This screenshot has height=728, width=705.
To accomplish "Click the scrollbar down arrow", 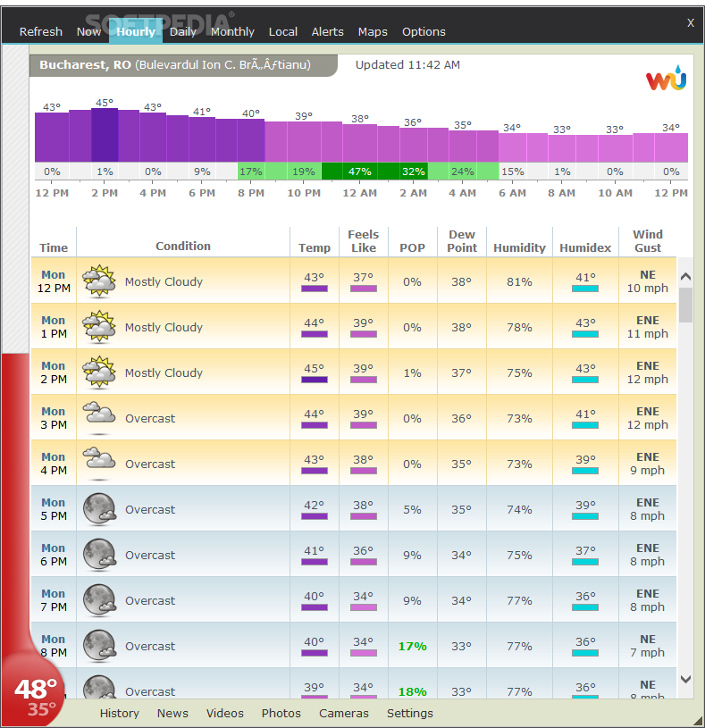I will (x=685, y=679).
